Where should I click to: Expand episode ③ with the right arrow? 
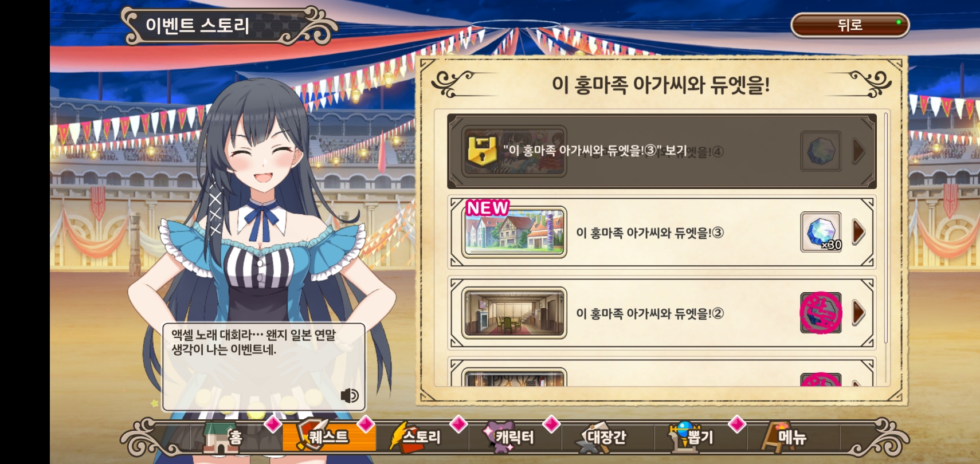click(x=859, y=232)
